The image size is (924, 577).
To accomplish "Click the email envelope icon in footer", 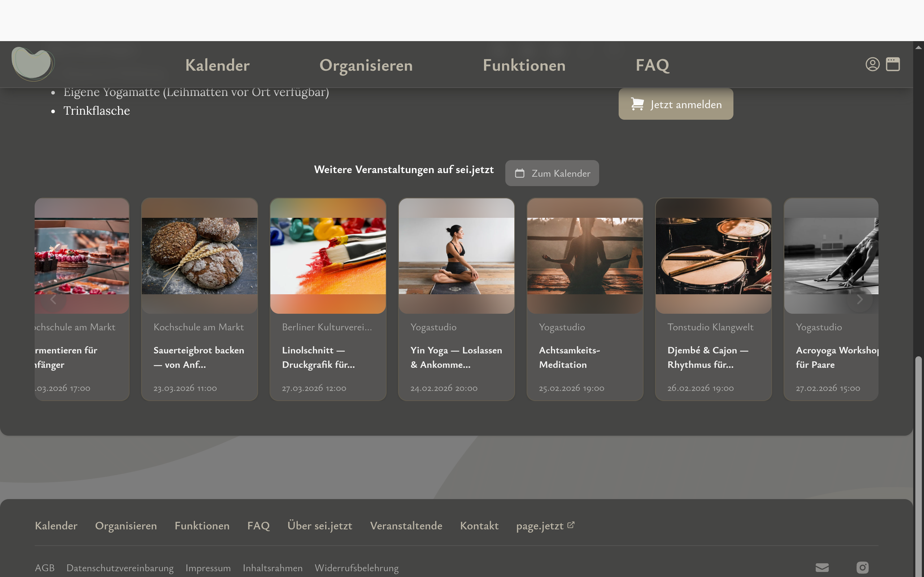I will tap(822, 568).
